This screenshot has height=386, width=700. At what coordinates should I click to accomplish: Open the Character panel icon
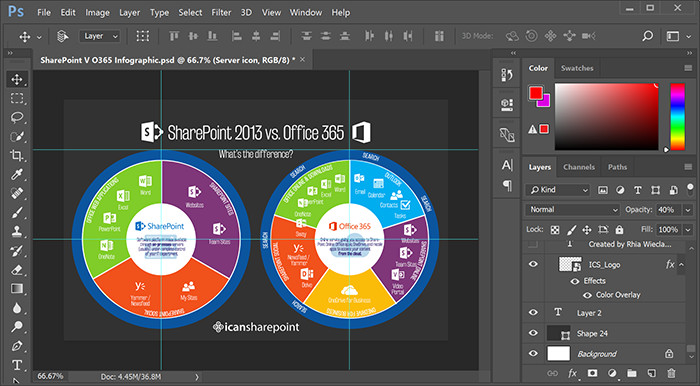(507, 165)
